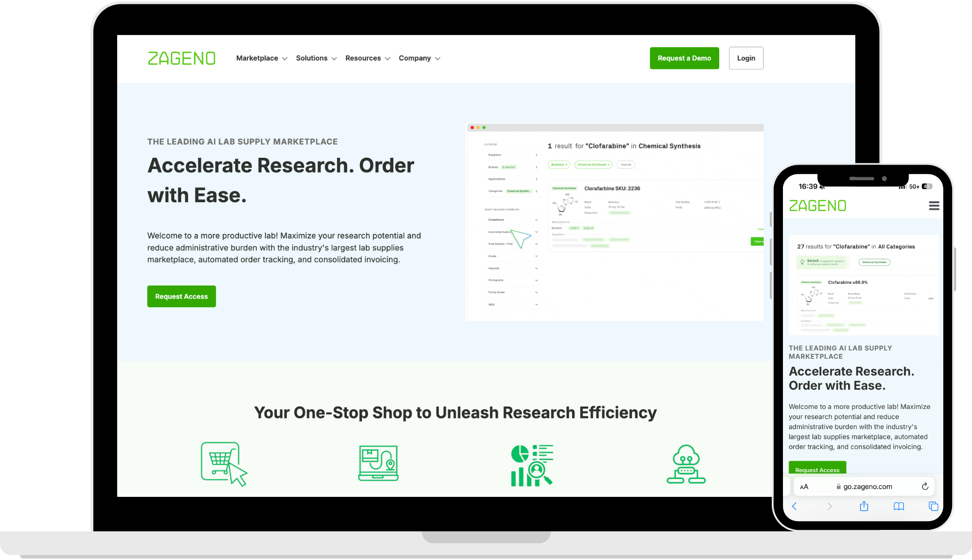Click the Request Access button

[181, 296]
